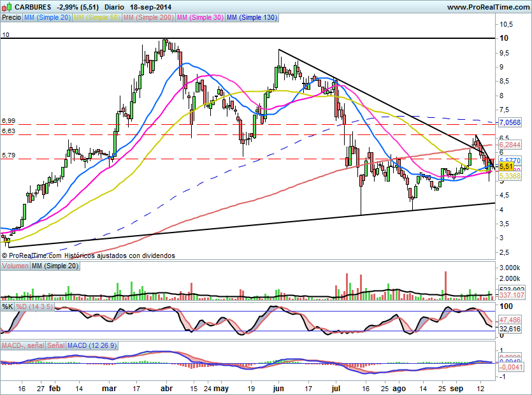Click the MM (Simple 130) indicator label

pos(252,18)
